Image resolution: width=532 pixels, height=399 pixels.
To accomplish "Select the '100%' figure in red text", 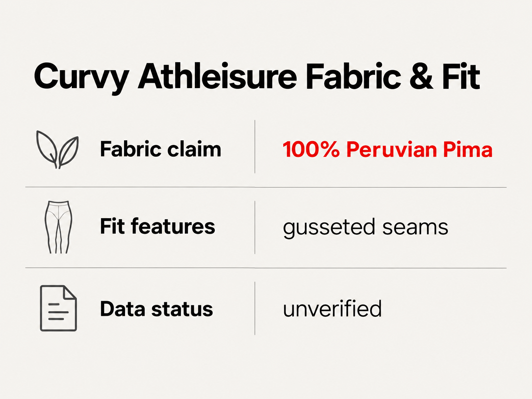I will click(x=311, y=149).
